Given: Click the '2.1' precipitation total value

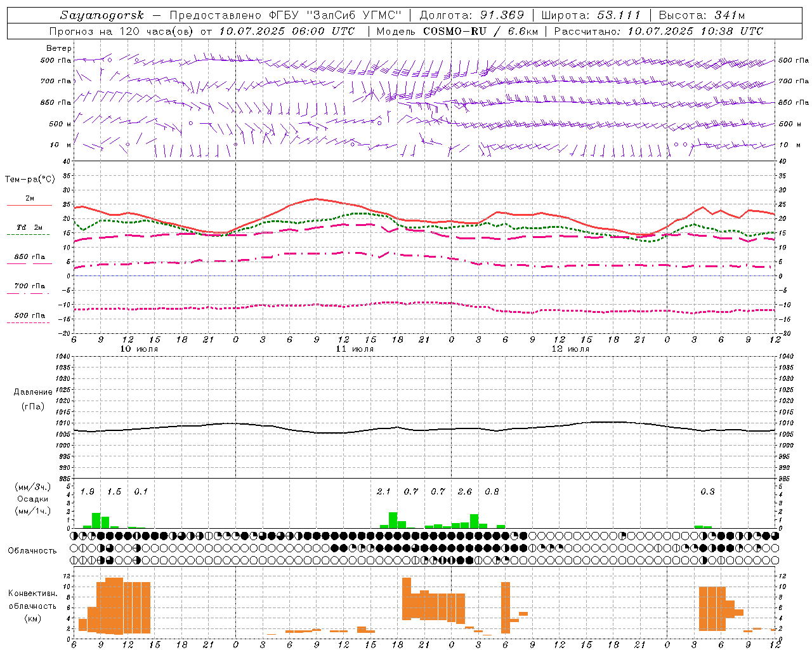Looking at the screenshot, I should click(384, 492).
